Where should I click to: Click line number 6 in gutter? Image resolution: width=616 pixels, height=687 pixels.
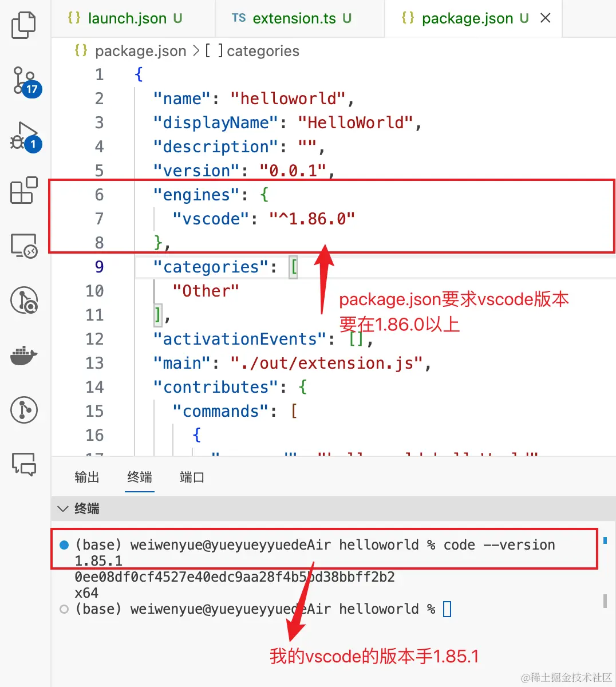click(99, 195)
